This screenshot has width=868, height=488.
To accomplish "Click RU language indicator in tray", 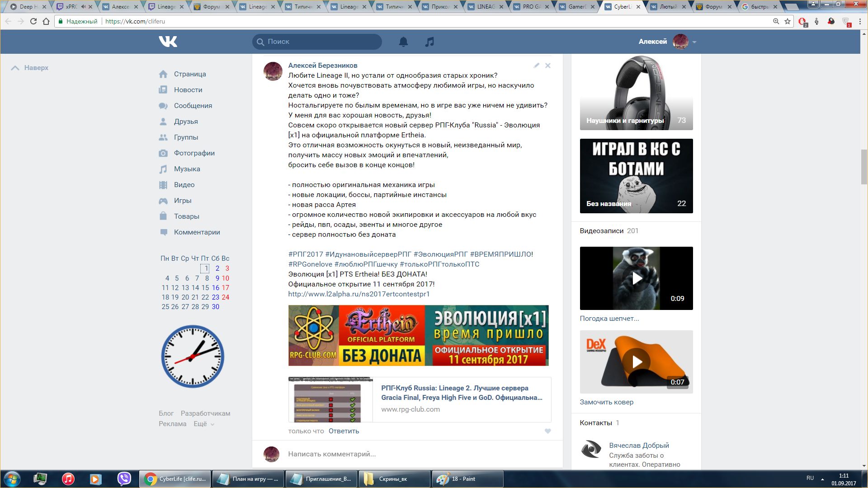I will click(810, 478).
